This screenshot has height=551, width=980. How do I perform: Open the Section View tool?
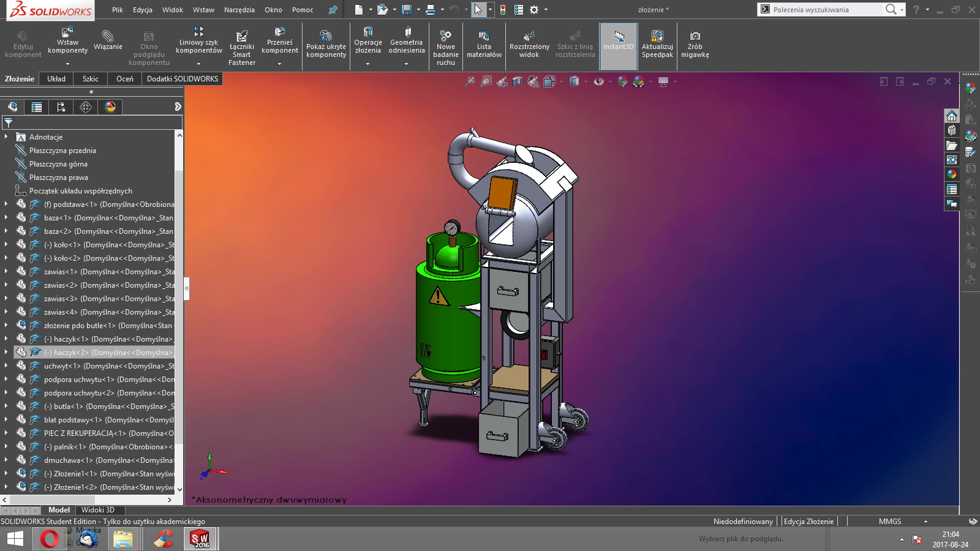tap(518, 81)
